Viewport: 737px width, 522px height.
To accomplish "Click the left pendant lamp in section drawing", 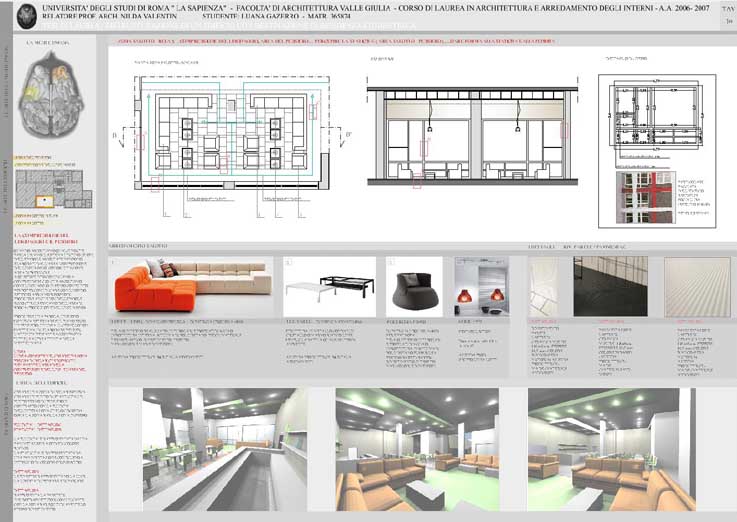I will coord(430,117).
